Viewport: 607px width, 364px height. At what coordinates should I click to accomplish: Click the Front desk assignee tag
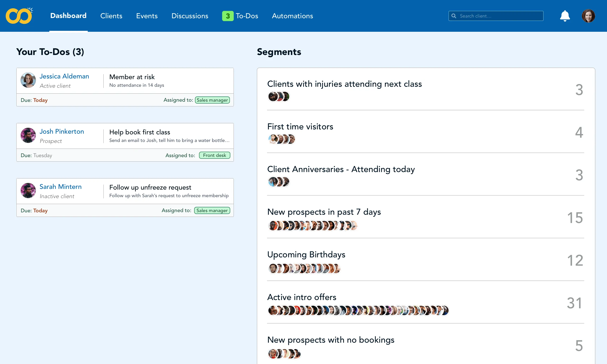(214, 155)
